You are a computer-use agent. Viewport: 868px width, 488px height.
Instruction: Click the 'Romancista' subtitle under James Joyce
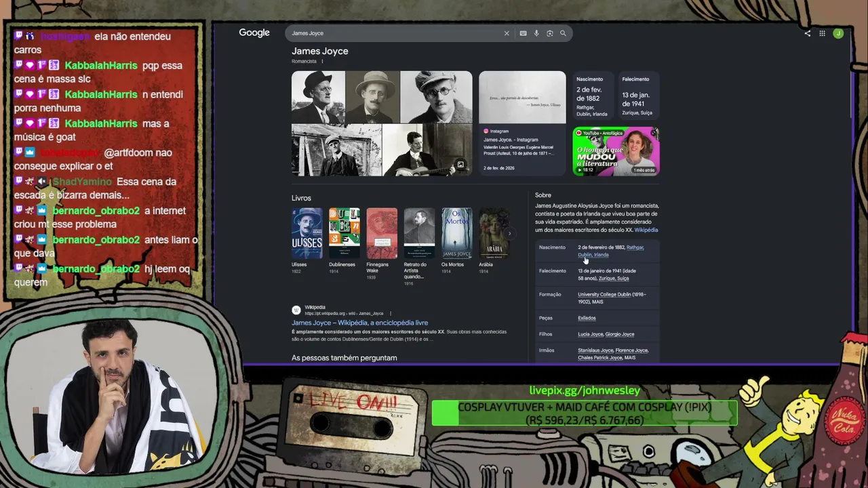(304, 62)
